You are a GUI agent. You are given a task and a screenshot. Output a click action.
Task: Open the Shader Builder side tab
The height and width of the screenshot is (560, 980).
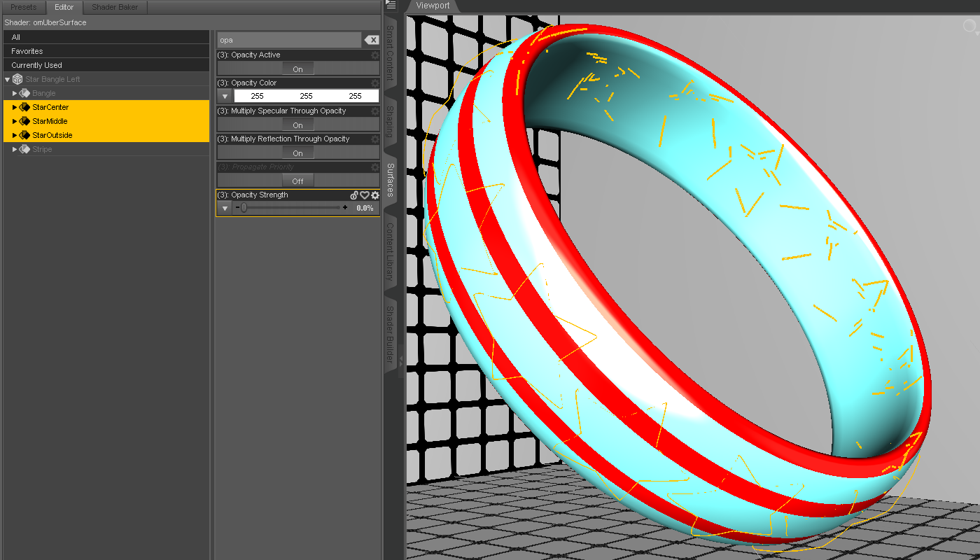[x=390, y=335]
